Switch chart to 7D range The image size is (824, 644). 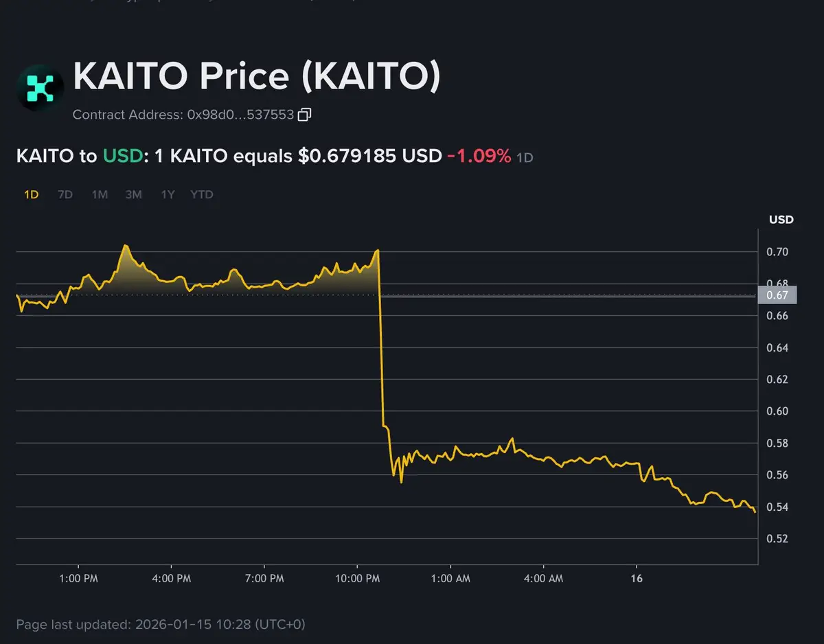[x=65, y=194]
